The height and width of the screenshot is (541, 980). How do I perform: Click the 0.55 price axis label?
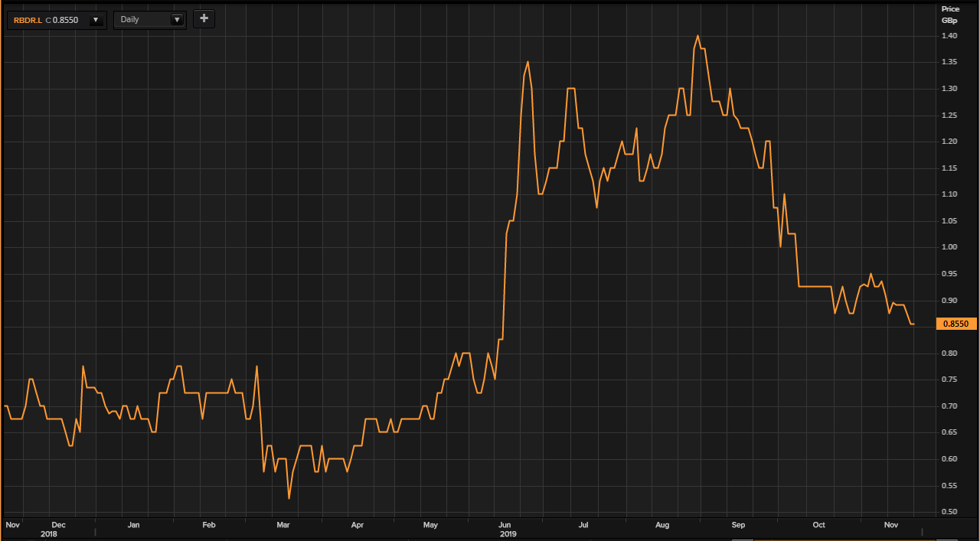pyautogui.click(x=950, y=485)
